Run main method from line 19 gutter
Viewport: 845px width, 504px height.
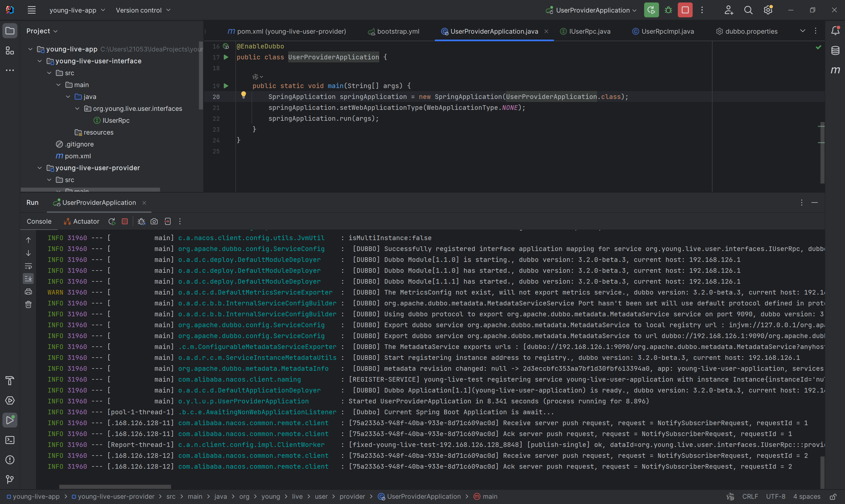(x=226, y=86)
